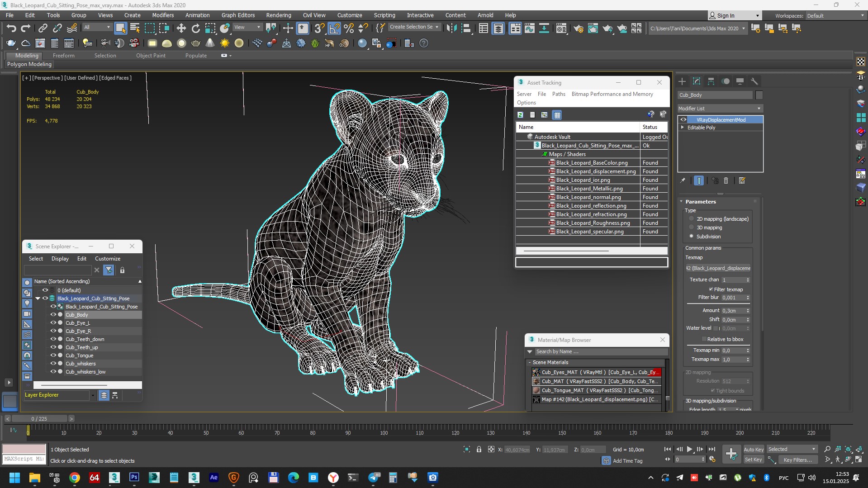Collapse the Scene Materials group
This screenshot has height=488, width=868.
(530, 362)
